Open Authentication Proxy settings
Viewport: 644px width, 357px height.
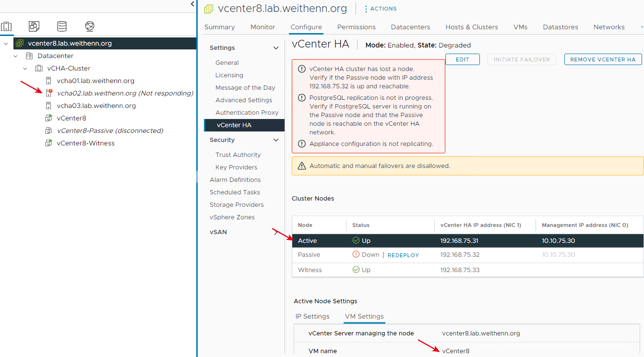(247, 113)
